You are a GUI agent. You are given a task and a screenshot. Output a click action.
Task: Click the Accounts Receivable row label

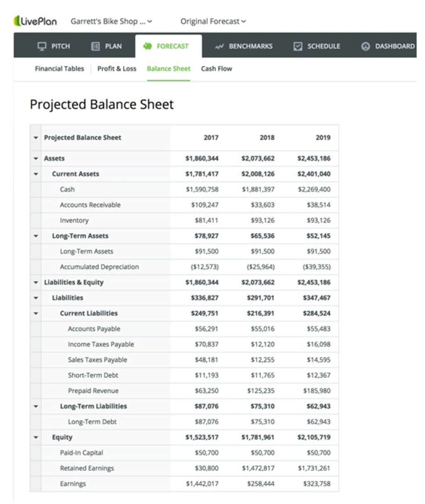pyautogui.click(x=90, y=205)
